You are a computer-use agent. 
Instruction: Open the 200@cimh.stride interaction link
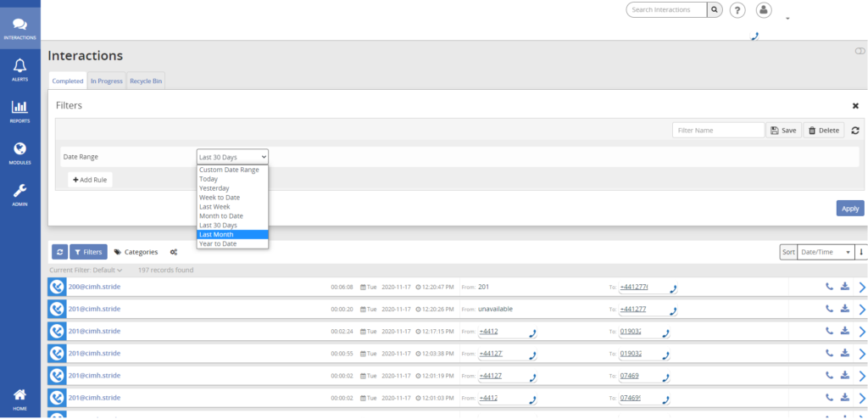tap(94, 287)
